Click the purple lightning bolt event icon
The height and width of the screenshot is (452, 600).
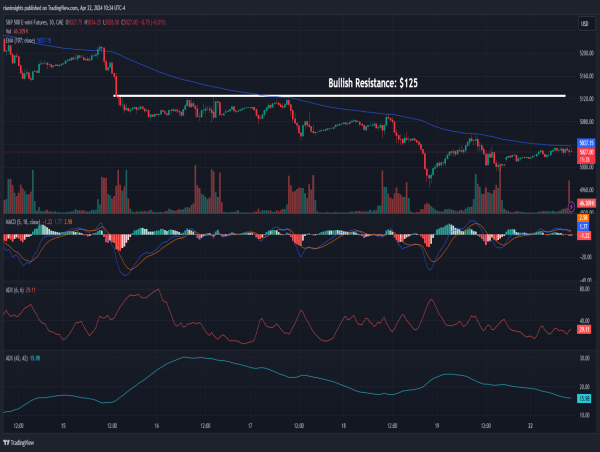(571, 207)
